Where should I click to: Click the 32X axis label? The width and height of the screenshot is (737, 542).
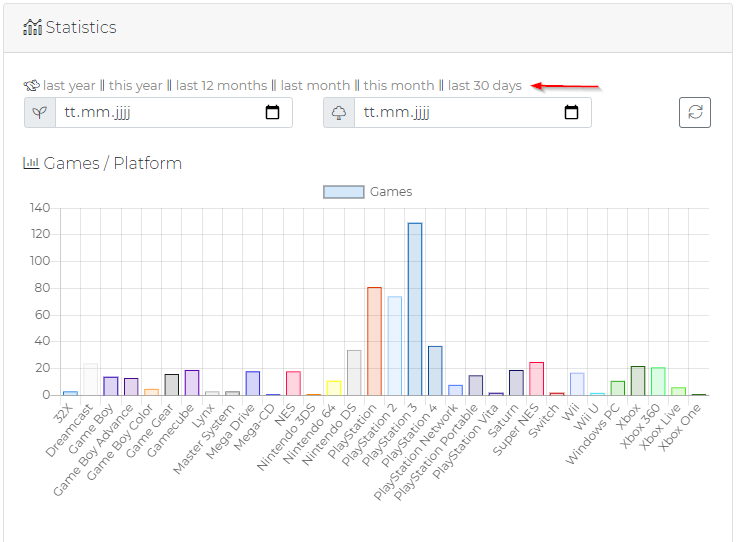click(x=63, y=413)
